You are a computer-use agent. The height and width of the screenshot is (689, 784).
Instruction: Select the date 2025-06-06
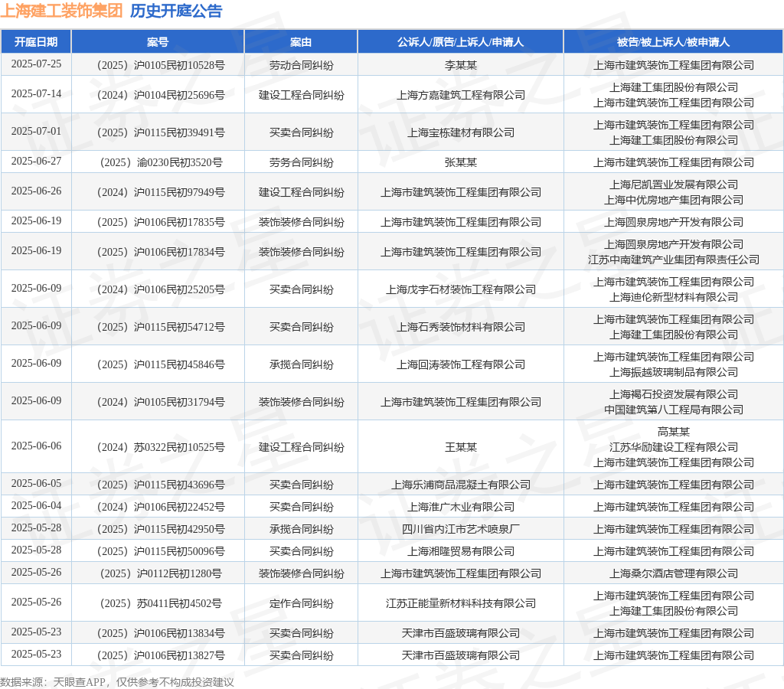point(36,446)
